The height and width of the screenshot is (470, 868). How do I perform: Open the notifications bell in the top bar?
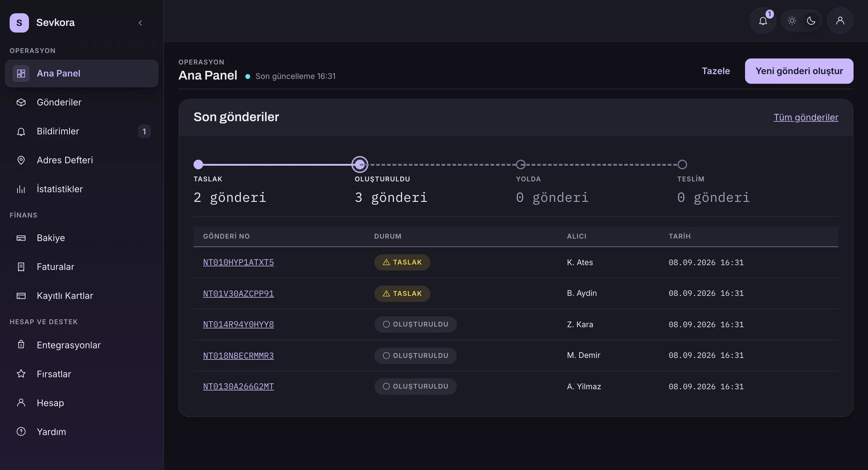763,21
